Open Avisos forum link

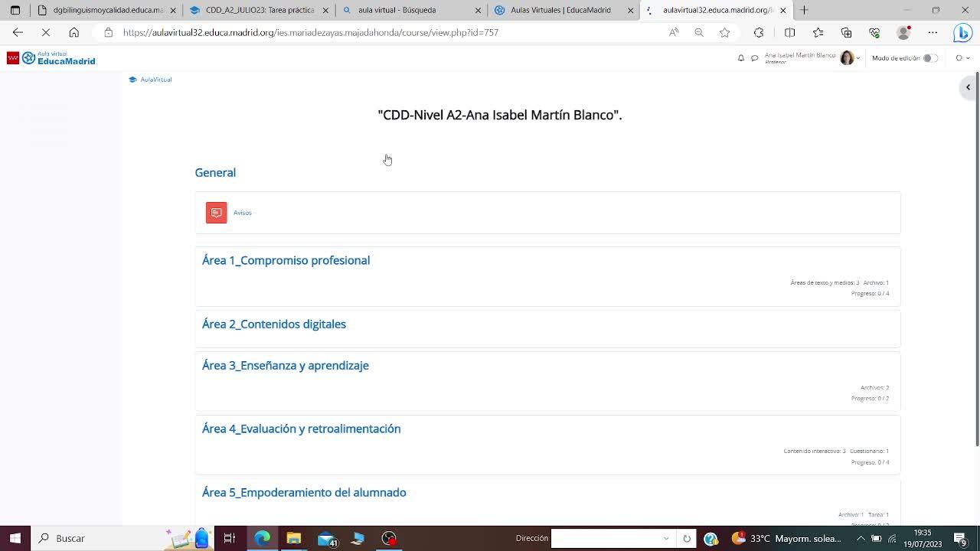pyautogui.click(x=242, y=213)
